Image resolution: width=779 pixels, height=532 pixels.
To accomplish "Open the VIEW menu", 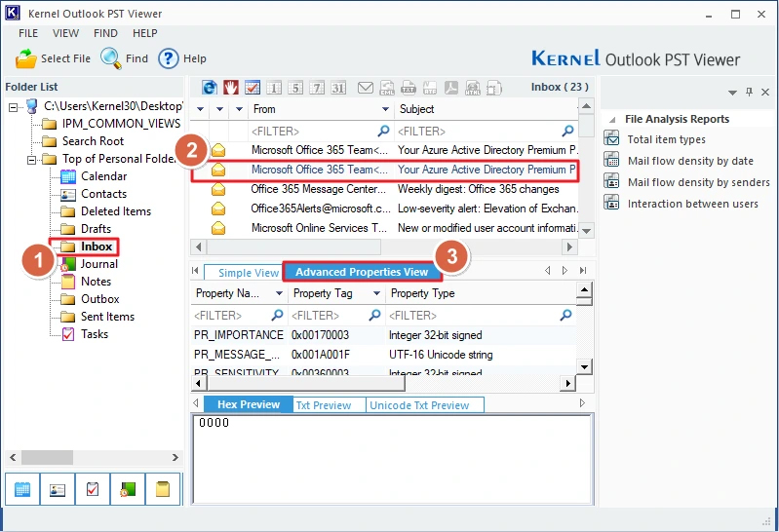I will tap(65, 33).
